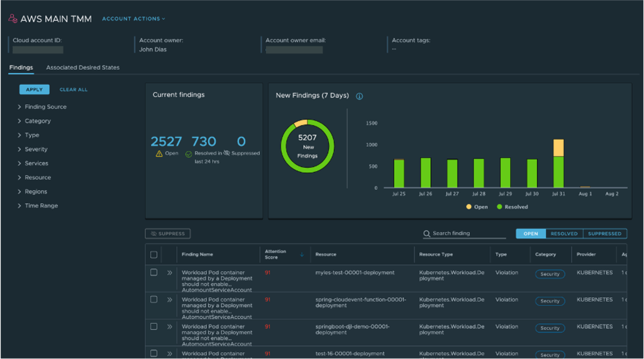Click the AWS account icon beside AWS MAIN TMM
Viewport: 644px width, 359px height.
(x=13, y=18)
